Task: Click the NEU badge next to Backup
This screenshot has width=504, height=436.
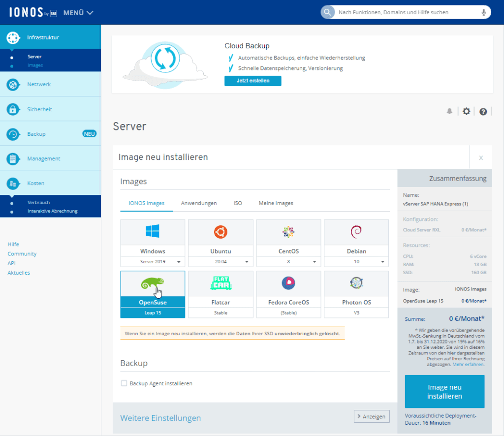Action: coord(90,134)
